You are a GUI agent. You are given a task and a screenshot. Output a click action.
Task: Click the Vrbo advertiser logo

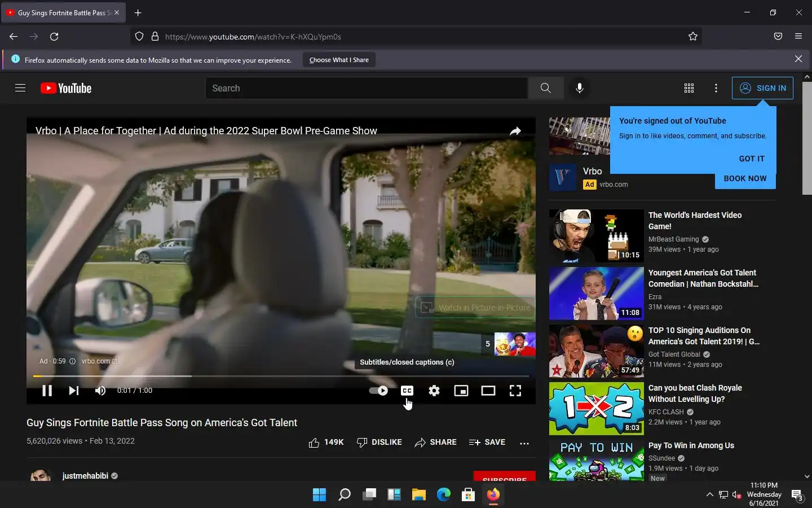562,177
